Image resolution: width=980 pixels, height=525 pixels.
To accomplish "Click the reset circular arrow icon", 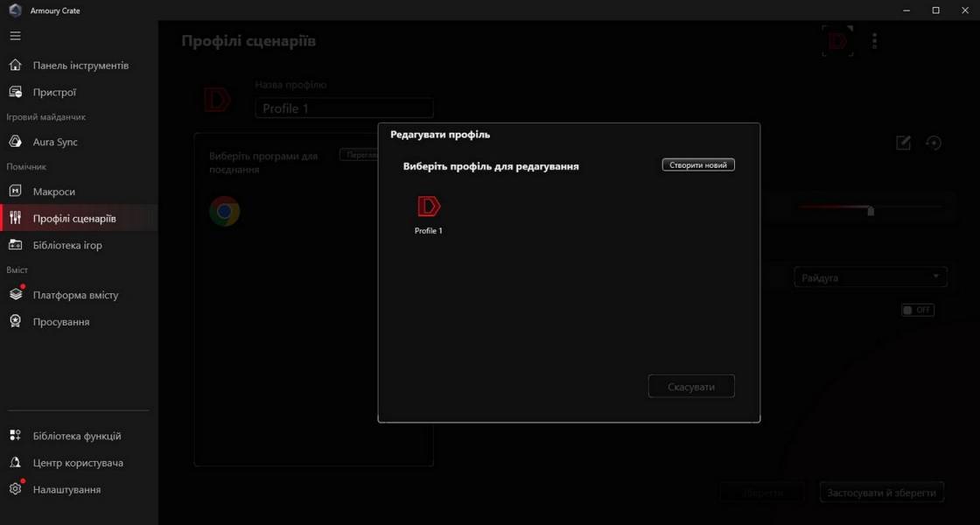I will point(933,143).
